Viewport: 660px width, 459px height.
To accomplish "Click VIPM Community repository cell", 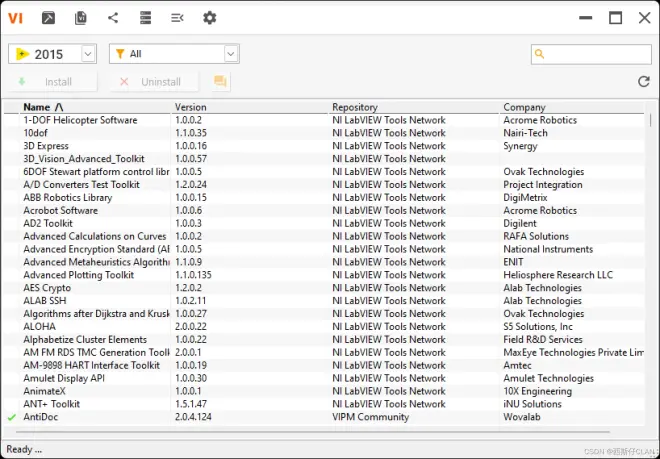I will pos(370,417).
